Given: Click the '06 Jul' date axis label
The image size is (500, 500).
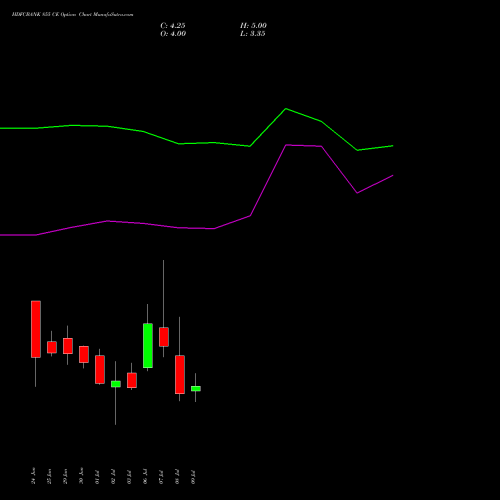Looking at the screenshot, I should click(145, 477).
